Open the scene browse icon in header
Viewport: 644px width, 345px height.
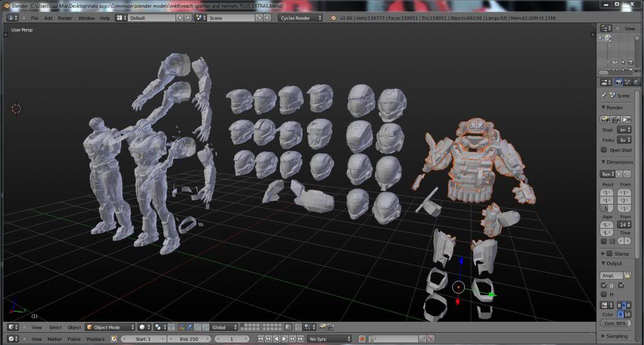click(x=201, y=18)
